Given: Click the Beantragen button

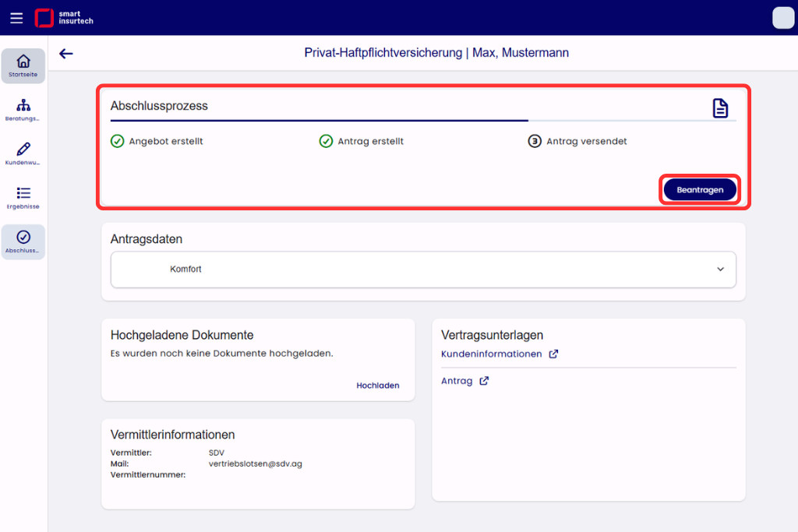Looking at the screenshot, I should (700, 190).
